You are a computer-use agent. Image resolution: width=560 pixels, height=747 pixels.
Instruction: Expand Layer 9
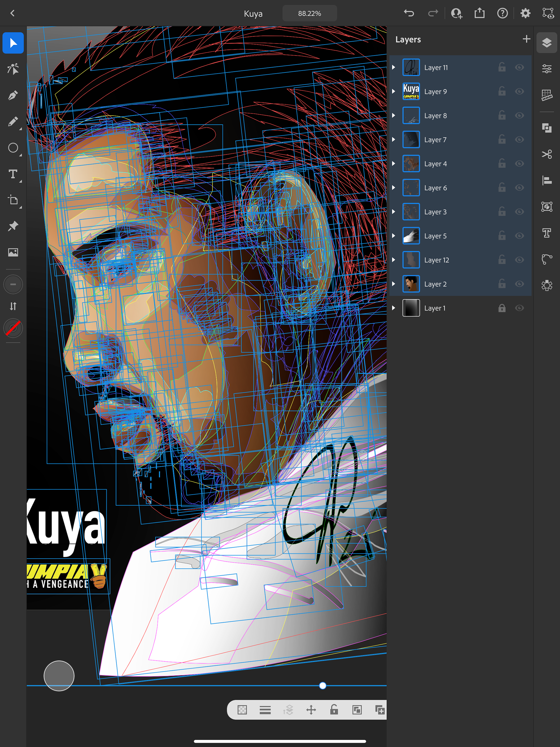click(x=393, y=92)
